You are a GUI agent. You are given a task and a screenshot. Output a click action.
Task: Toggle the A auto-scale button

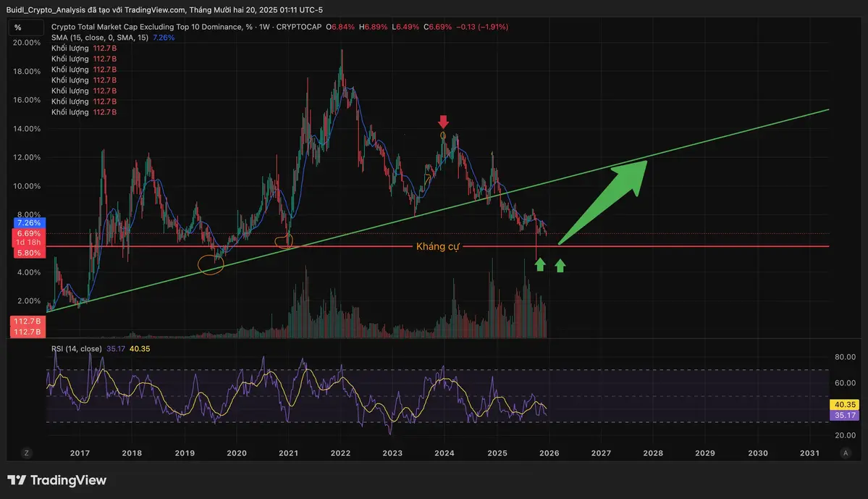pos(845,453)
